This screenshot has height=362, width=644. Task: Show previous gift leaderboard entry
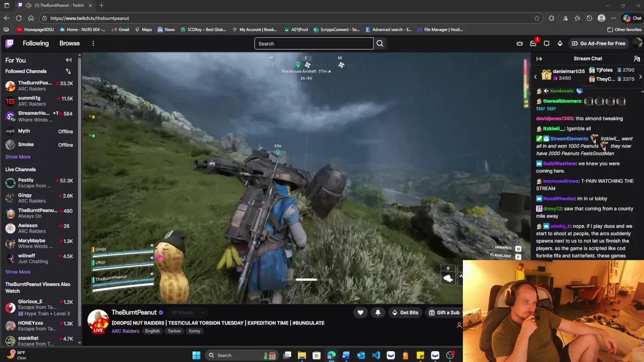(535, 77)
